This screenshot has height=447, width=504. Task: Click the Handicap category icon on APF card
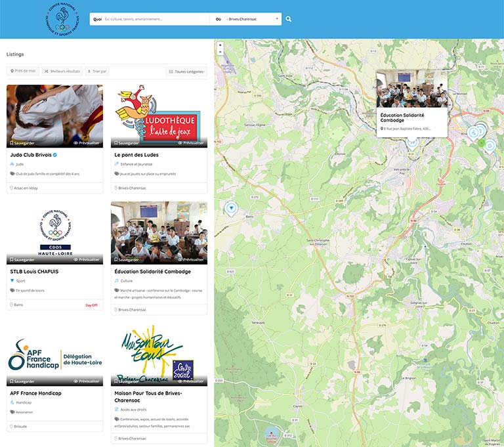coord(12,402)
